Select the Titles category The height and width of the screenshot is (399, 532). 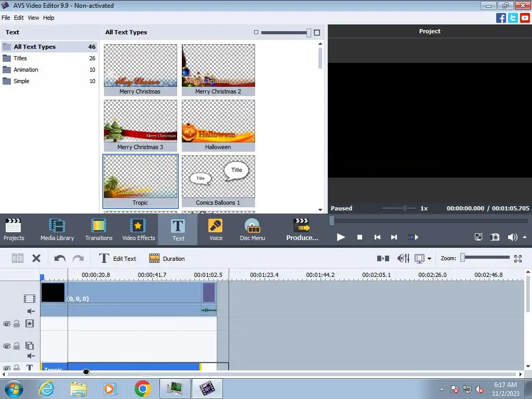49,58
